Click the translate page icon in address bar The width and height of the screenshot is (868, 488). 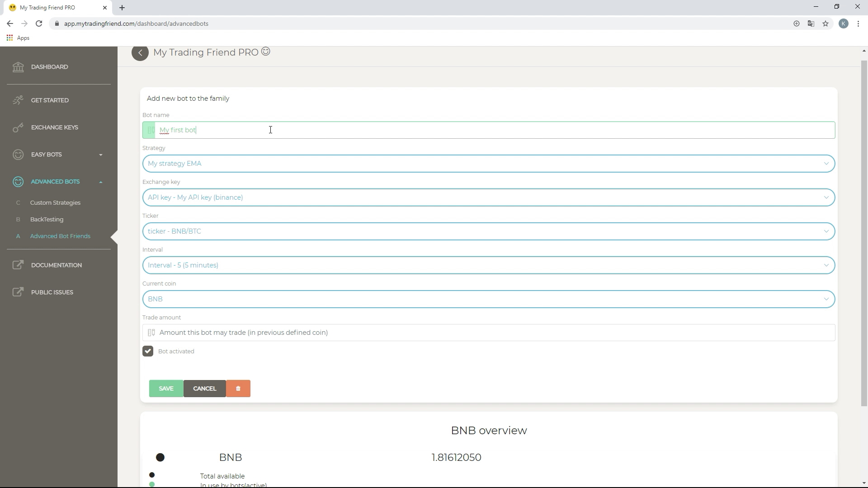click(x=811, y=23)
